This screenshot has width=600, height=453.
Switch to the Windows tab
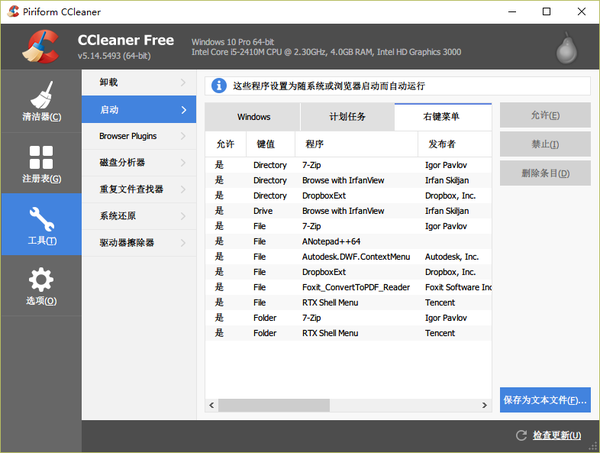[x=253, y=117]
